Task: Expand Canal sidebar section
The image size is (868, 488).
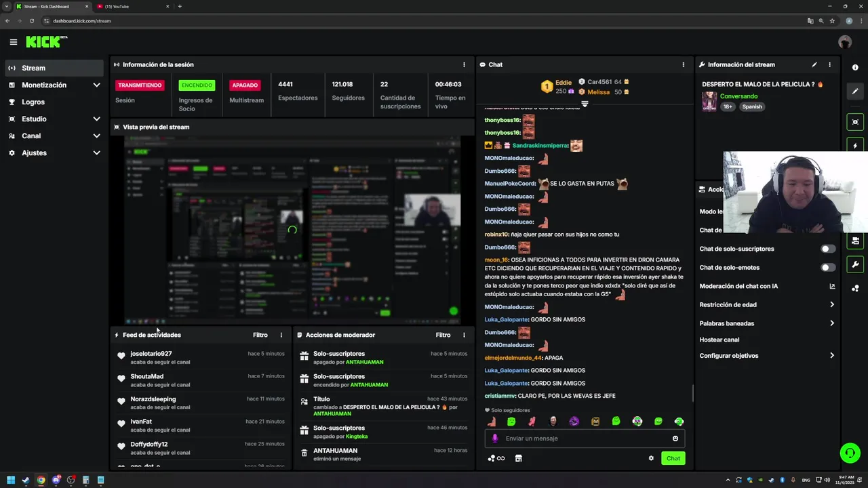Action: (96, 136)
